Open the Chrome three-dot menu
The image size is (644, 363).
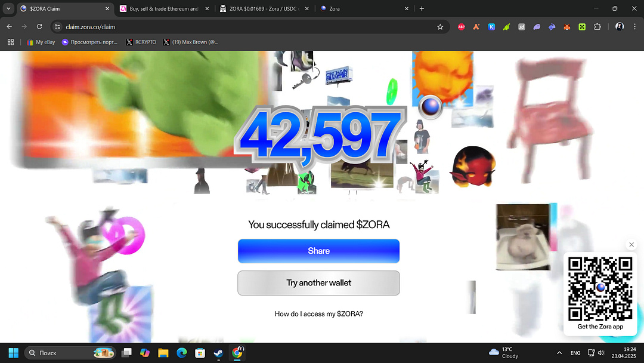[x=634, y=27]
